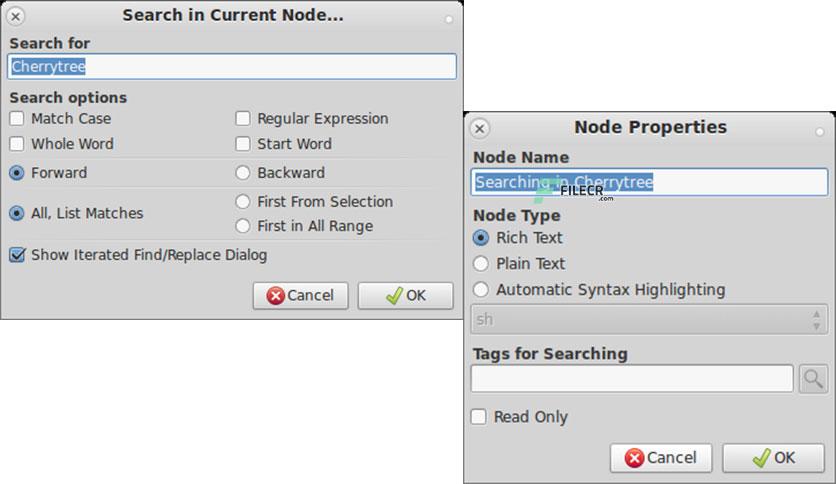Click the Node Name input field

click(649, 182)
